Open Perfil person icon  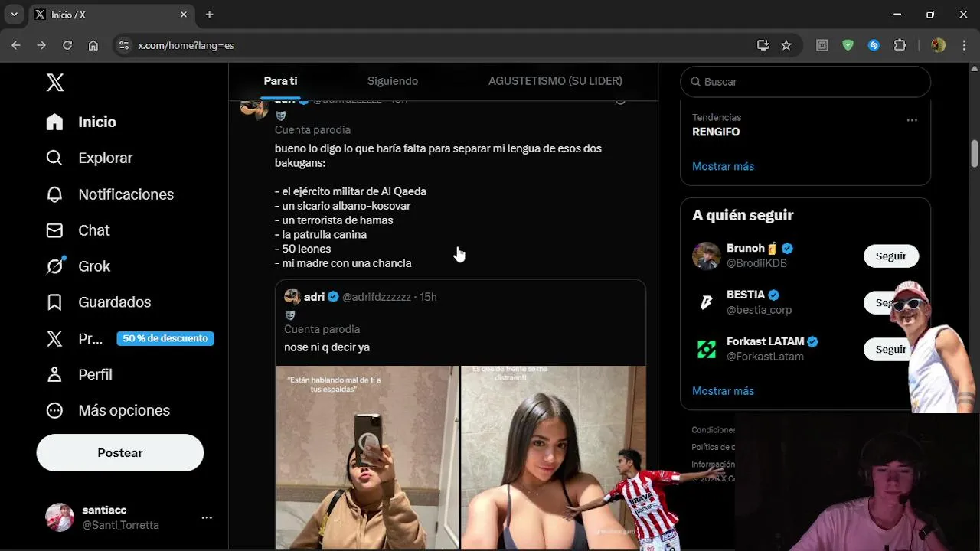tap(54, 374)
